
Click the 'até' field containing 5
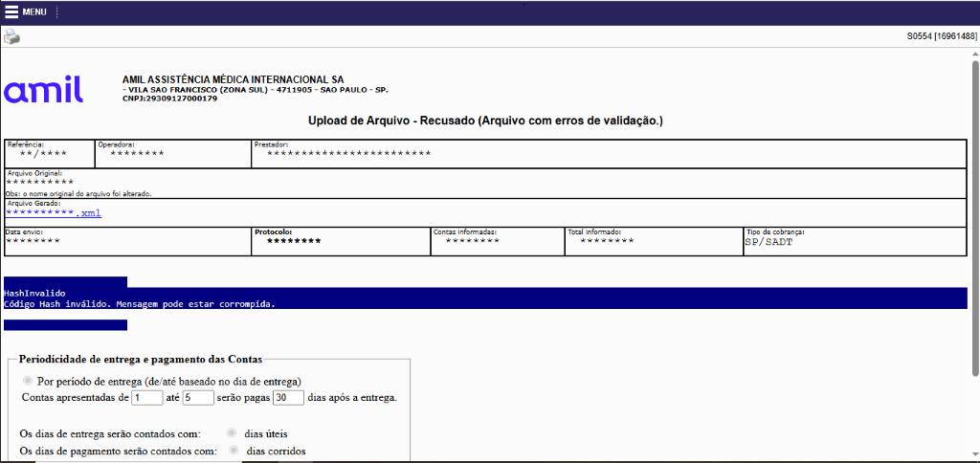click(x=198, y=397)
